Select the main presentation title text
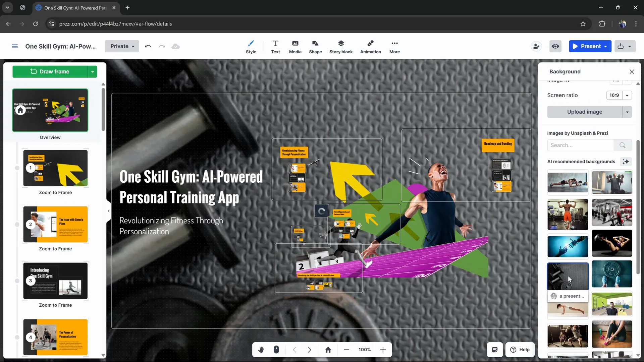Screen dimensions: 644x362 pyautogui.click(x=191, y=187)
